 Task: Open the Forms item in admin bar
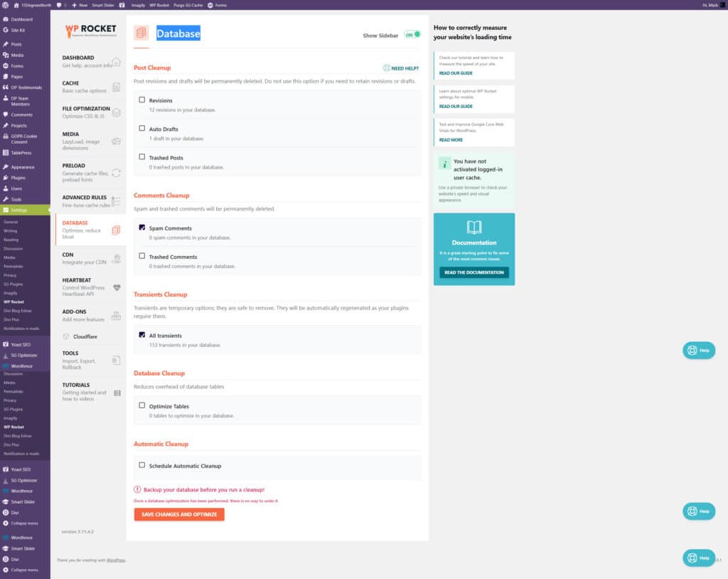coord(218,5)
